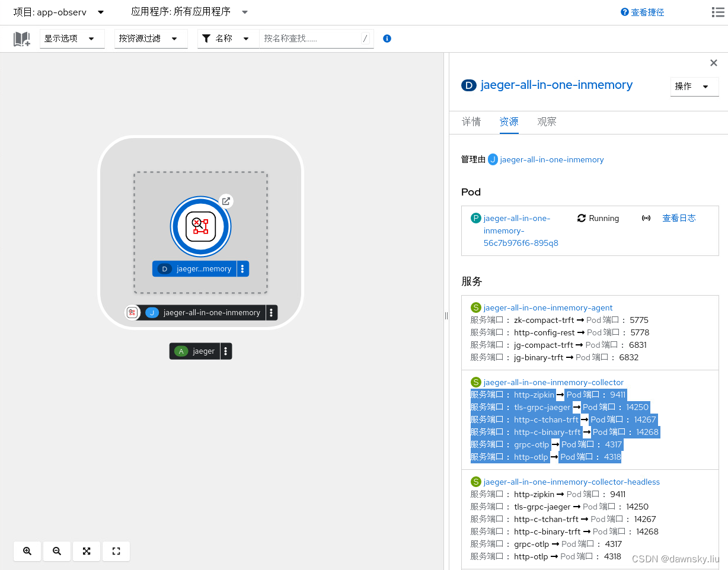Open jaeger-all-in-one-inmemory-collector-headless service link

coord(571,482)
